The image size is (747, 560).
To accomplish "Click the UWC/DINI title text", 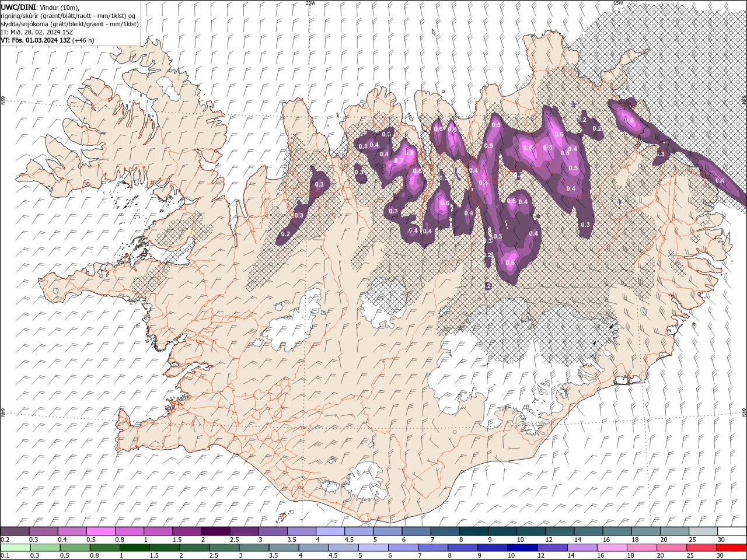I will coord(18,6).
